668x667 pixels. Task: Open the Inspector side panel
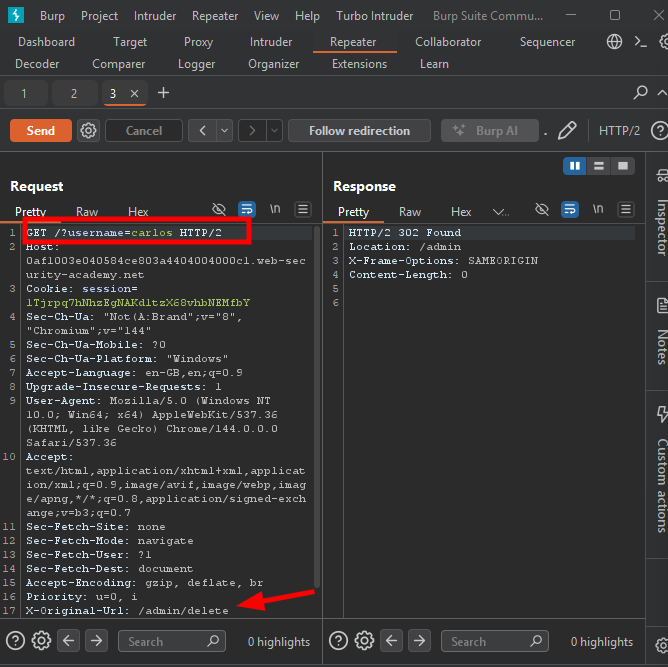click(661, 218)
